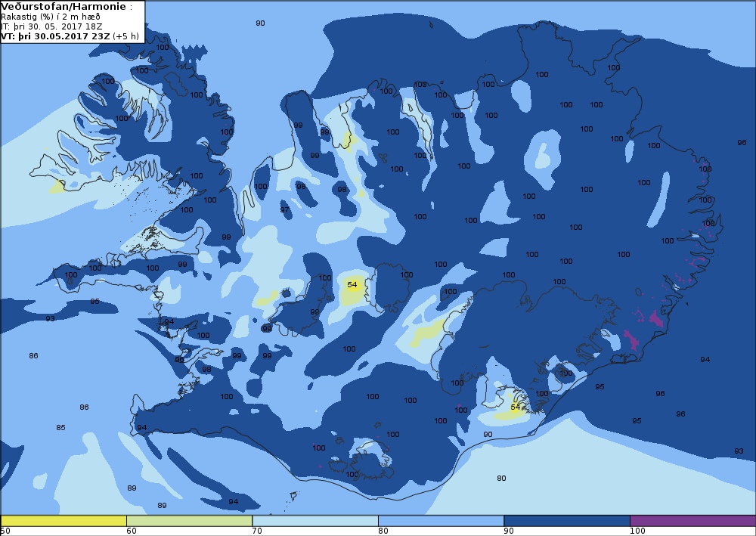Click the legend scale label "60"
Screen dimensions: 756x536
click(131, 531)
